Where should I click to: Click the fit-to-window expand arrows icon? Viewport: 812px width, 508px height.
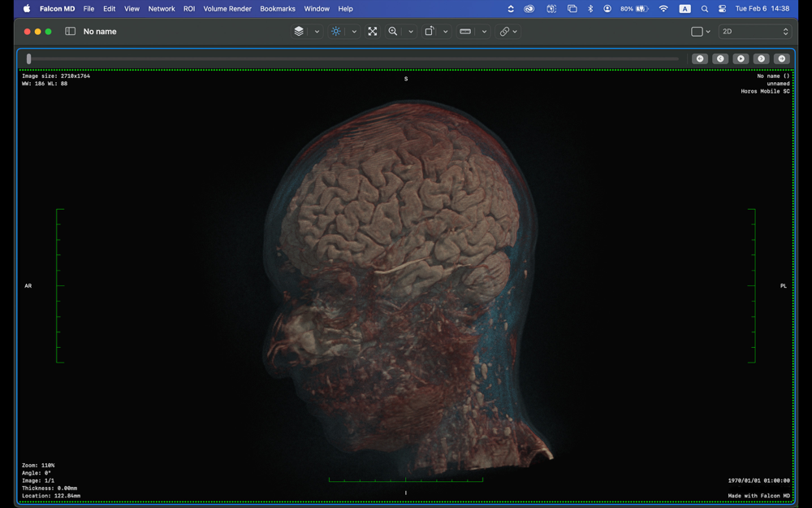click(373, 32)
